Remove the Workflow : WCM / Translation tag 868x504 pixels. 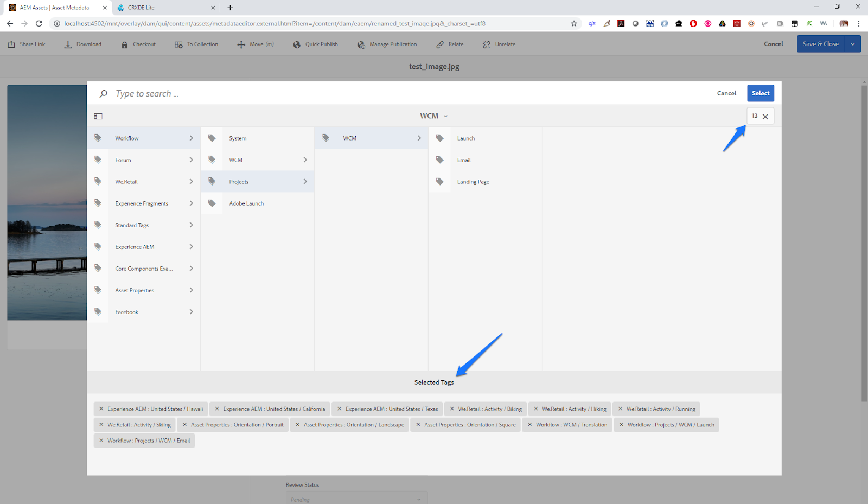click(x=530, y=424)
